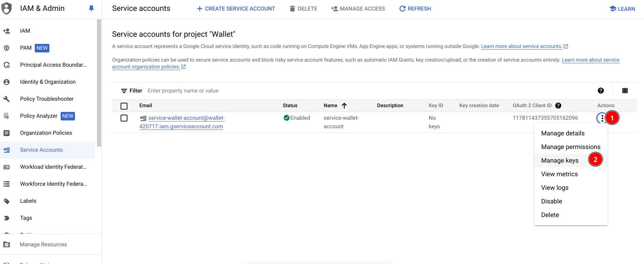644x264 pixels.
Task: Click Policy Troubleshooter wrench icon
Action: click(x=6, y=99)
